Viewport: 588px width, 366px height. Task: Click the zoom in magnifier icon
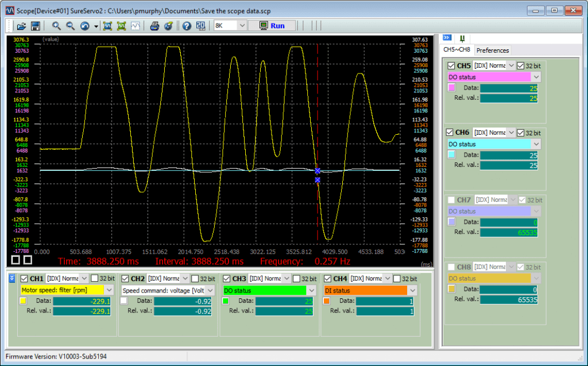tap(56, 26)
